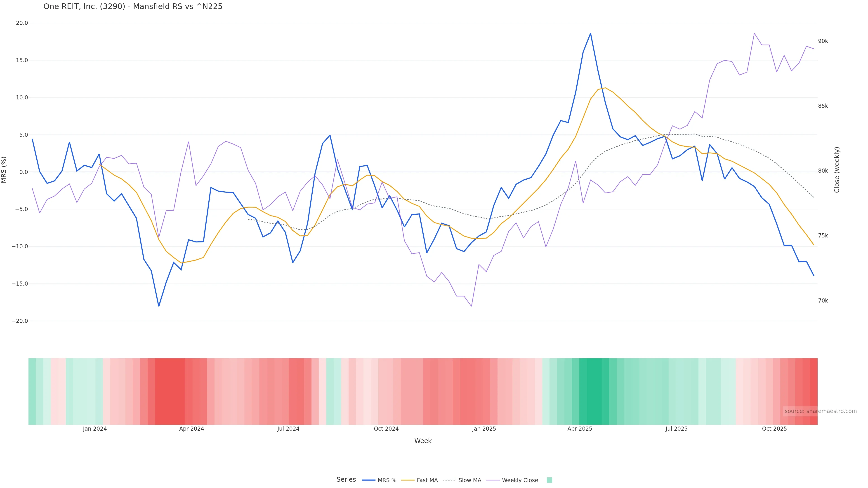Click the blue MRS line's lowest trough
This screenshot has height=488, width=868.
[x=159, y=306]
